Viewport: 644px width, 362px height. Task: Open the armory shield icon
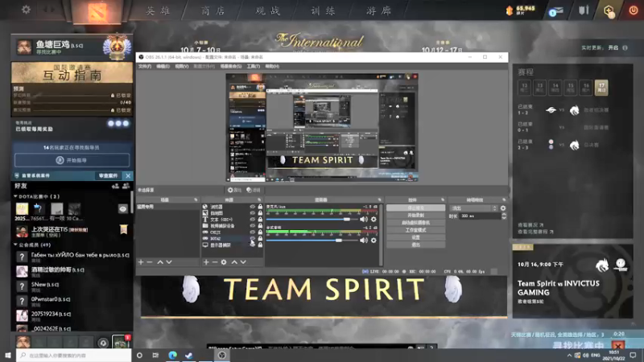(584, 10)
